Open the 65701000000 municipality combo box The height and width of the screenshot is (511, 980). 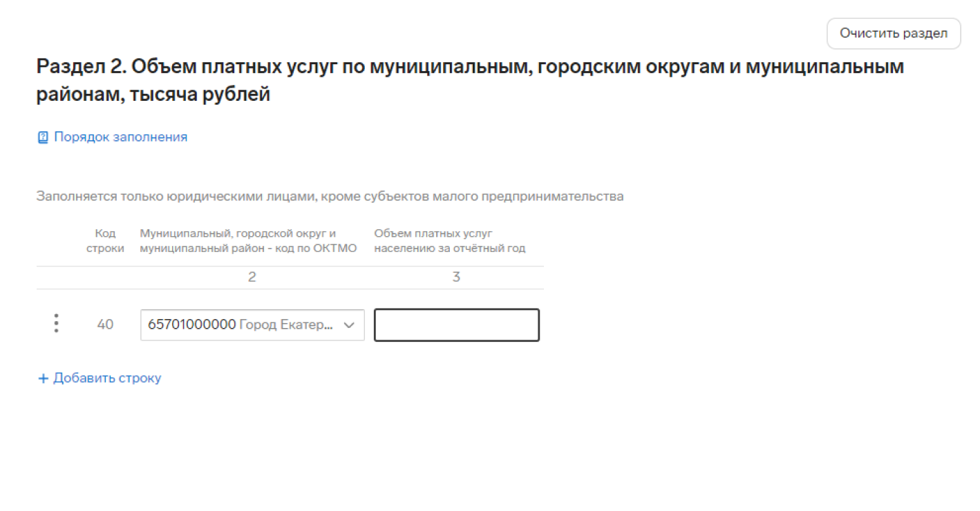(x=252, y=325)
